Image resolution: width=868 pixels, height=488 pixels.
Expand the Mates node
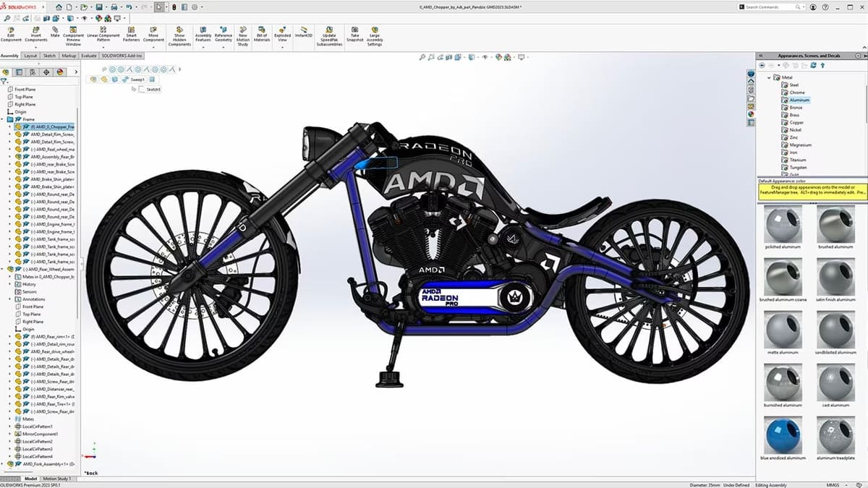click(10, 419)
